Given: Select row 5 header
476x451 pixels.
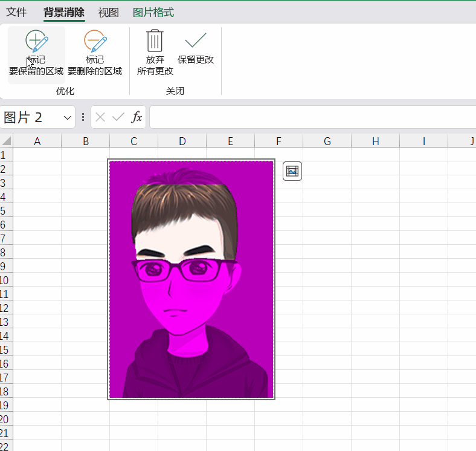Looking at the screenshot, I should pyautogui.click(x=6, y=210).
